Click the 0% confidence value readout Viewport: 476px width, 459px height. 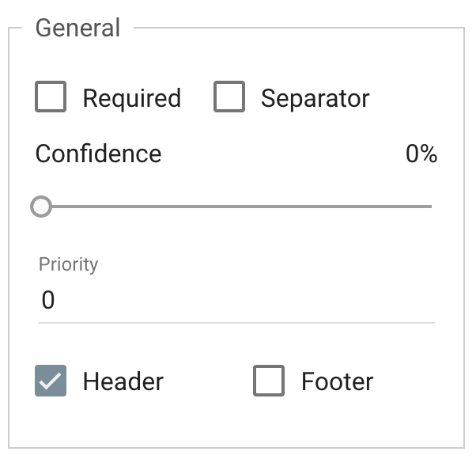point(421,154)
